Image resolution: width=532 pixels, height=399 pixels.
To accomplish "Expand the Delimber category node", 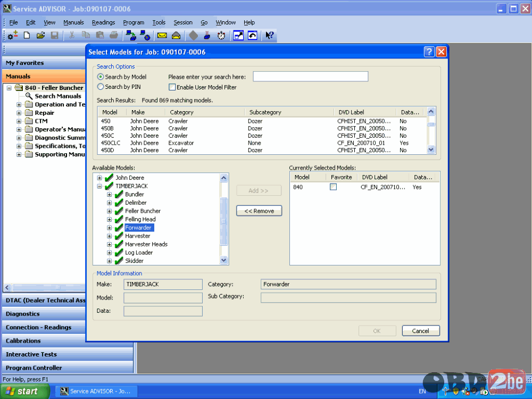I will pyautogui.click(x=109, y=203).
